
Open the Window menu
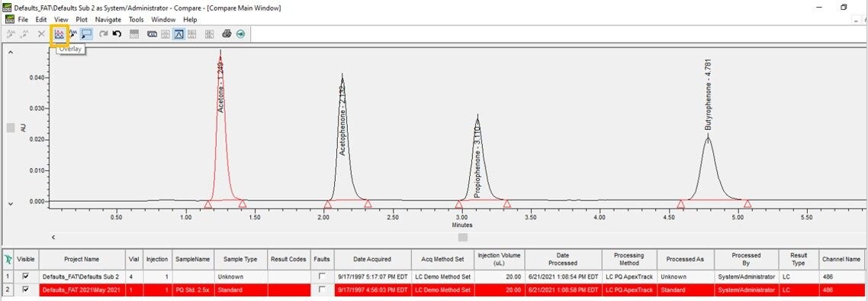coord(163,19)
